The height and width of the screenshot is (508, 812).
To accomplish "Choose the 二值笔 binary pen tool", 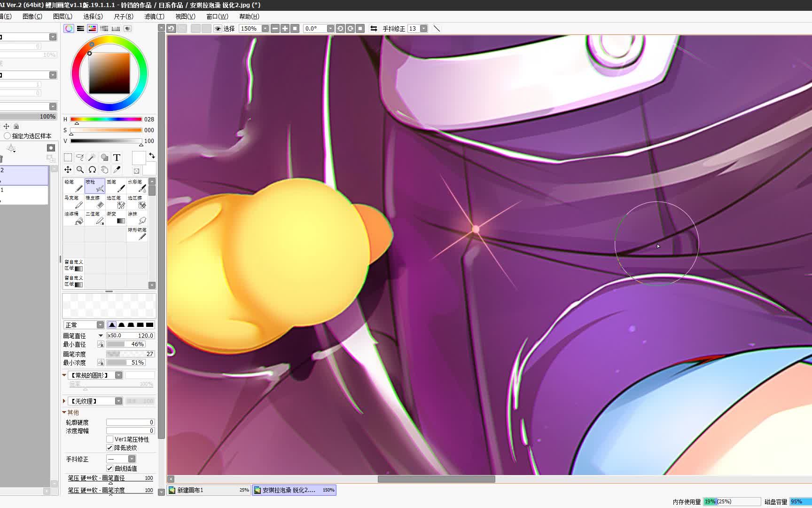I will (95, 218).
